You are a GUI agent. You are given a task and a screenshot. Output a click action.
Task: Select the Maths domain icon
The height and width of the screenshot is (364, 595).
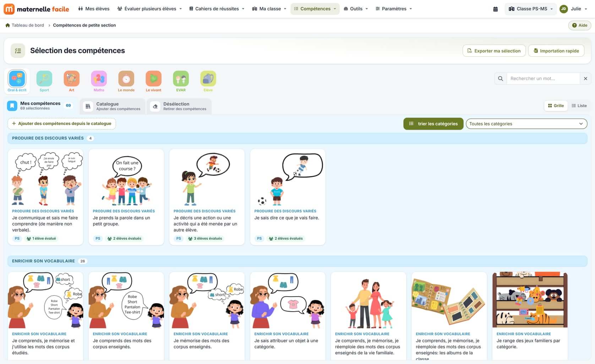point(99,79)
